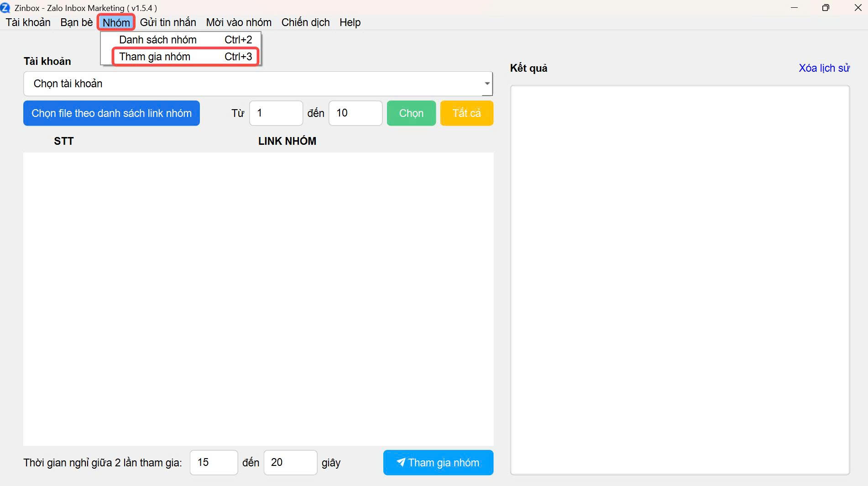868x486 pixels.
Task: Click the maximum rest time field
Action: coord(290,462)
